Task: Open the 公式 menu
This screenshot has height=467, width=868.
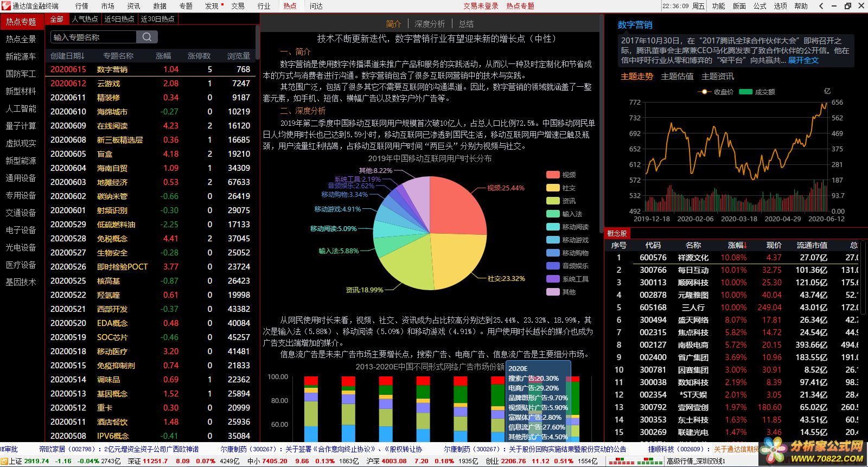Action: (760, 6)
